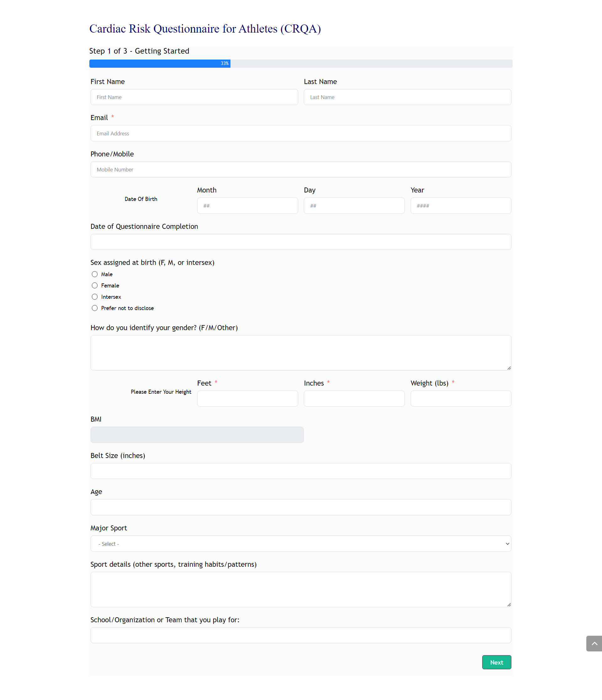602x700 pixels.
Task: Open the Major Sport dropdown
Action: point(301,544)
